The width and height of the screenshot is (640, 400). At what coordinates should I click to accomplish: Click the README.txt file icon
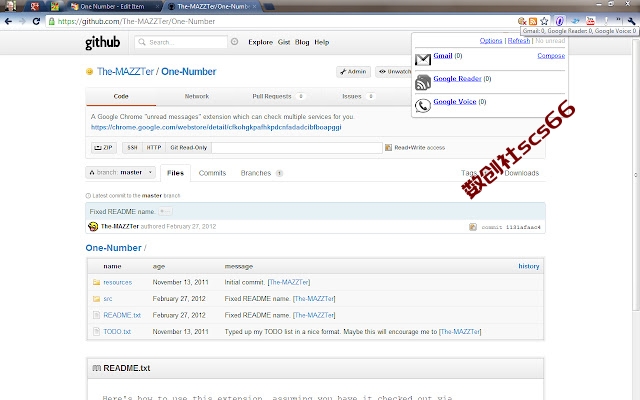pos(96,315)
